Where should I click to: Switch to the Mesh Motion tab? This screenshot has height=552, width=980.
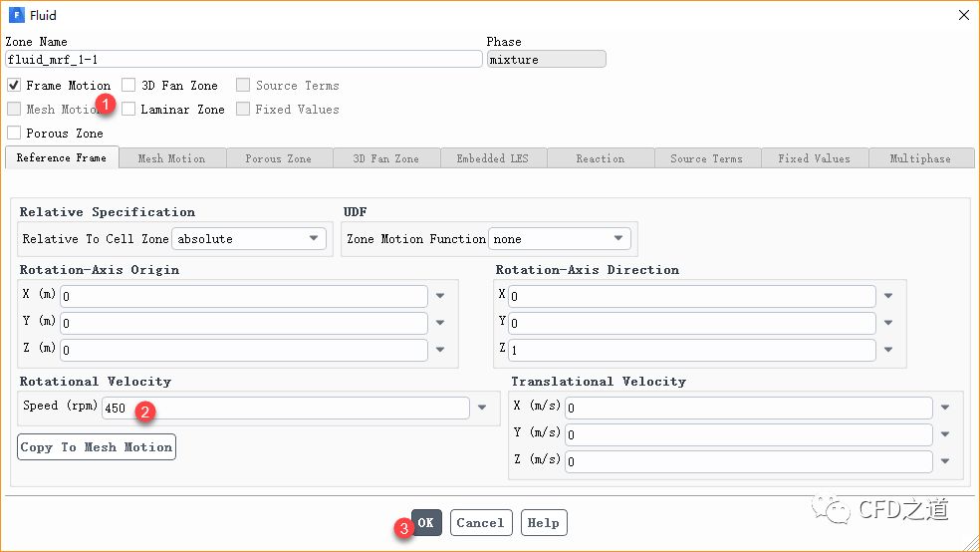(x=171, y=158)
